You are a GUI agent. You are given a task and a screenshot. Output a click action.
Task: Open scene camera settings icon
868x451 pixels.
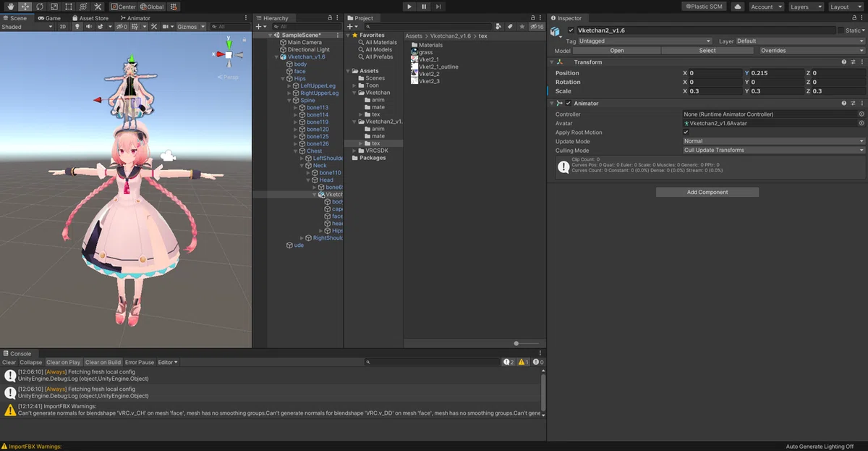coord(166,27)
